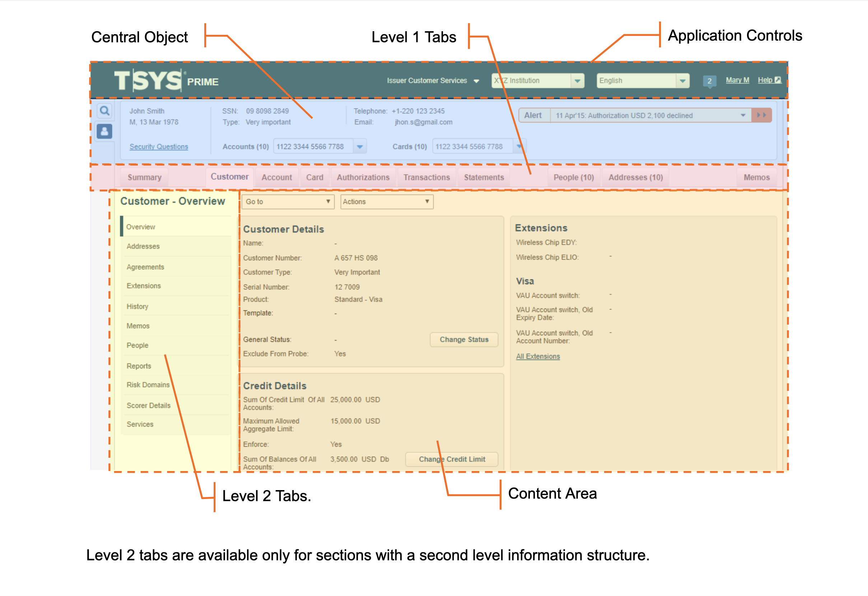Click the SSN value 09 8098 2849

tap(267, 111)
